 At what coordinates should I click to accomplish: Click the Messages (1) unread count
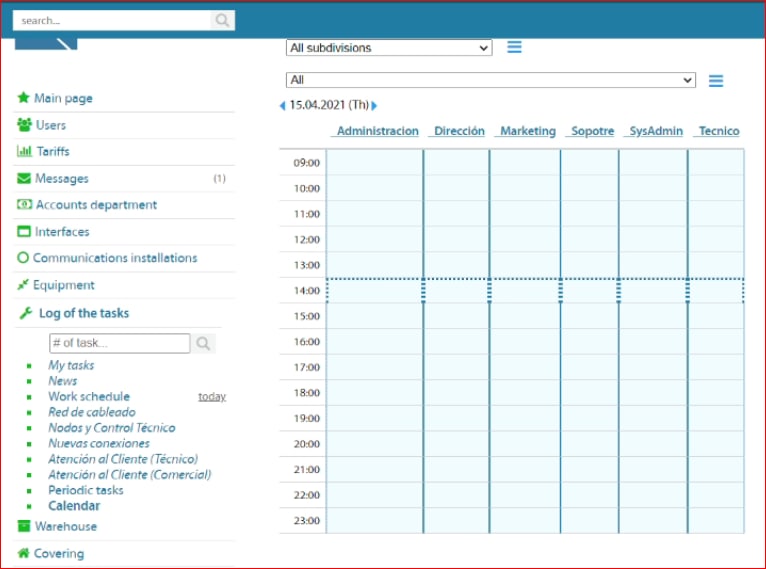point(219,179)
